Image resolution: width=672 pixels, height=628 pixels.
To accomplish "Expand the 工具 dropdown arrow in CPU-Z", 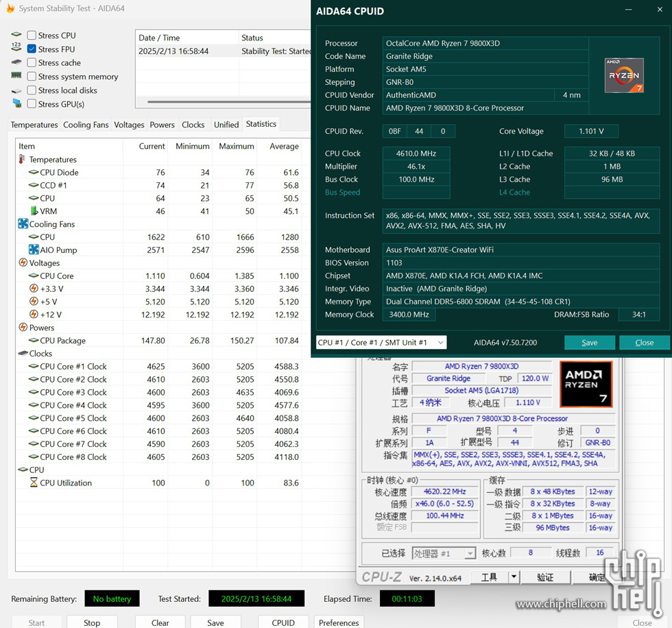I will 514,577.
